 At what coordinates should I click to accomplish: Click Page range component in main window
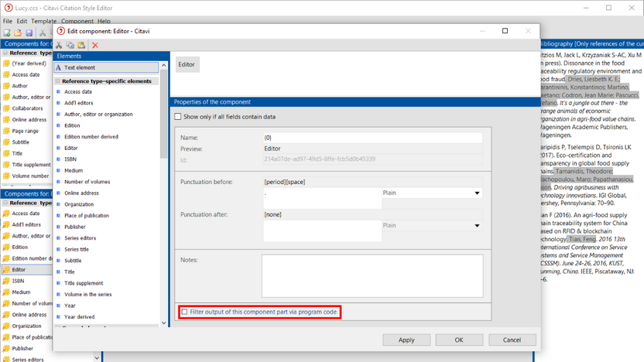click(x=25, y=131)
